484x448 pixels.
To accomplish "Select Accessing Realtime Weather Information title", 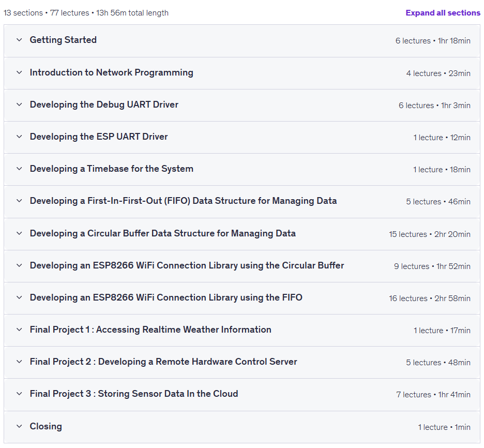I will [150, 330].
